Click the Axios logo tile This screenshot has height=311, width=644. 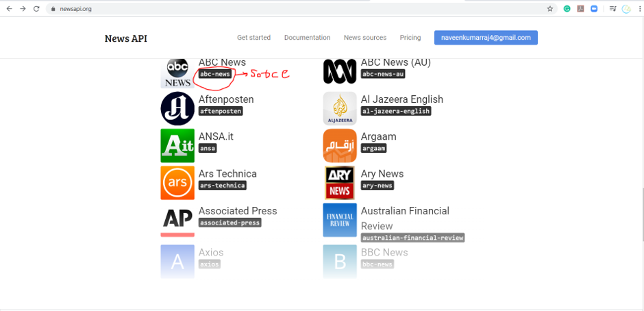[x=177, y=262]
